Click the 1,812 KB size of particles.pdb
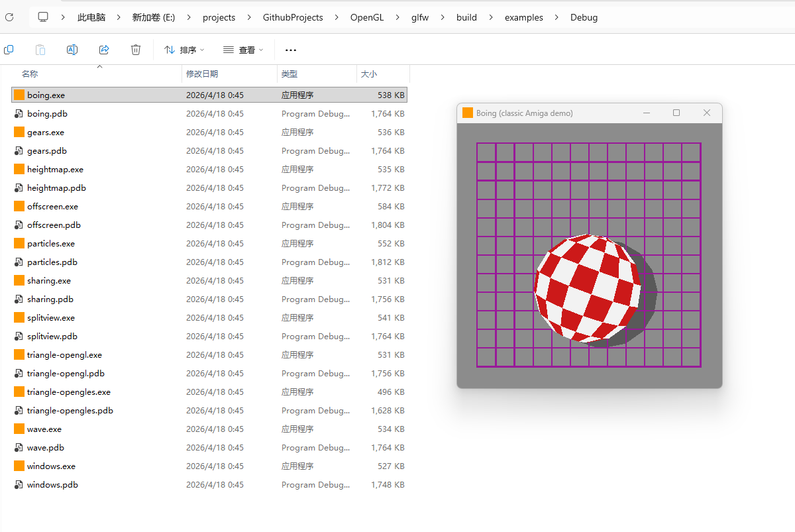The height and width of the screenshot is (532, 795). pyautogui.click(x=388, y=262)
